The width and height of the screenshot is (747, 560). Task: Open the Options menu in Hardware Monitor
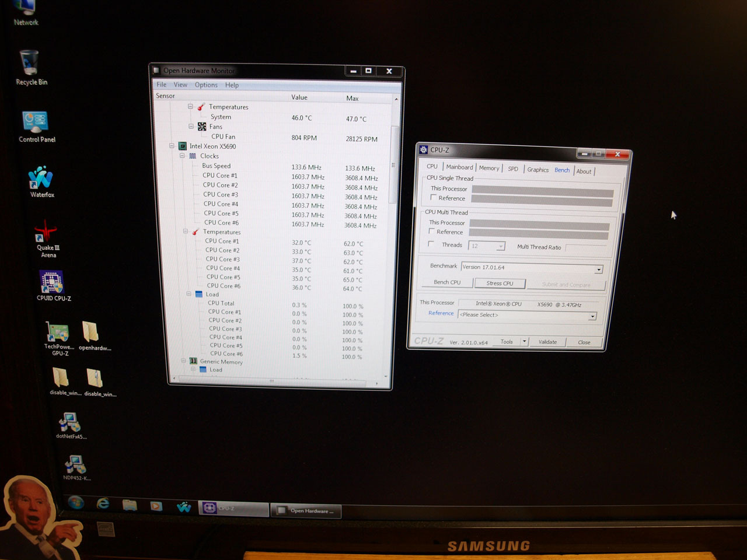coord(206,85)
